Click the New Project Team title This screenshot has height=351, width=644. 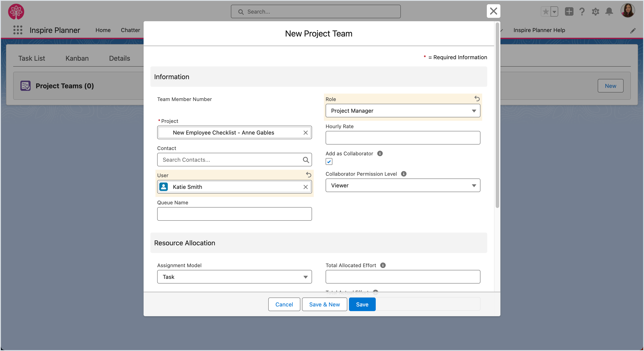coord(319,34)
